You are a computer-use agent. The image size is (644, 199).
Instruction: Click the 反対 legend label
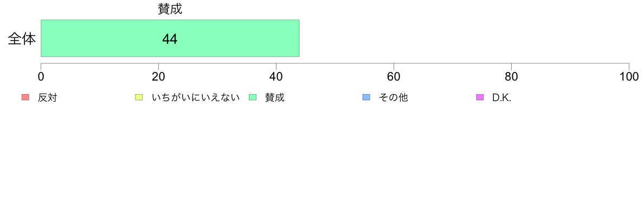pyautogui.click(x=47, y=98)
